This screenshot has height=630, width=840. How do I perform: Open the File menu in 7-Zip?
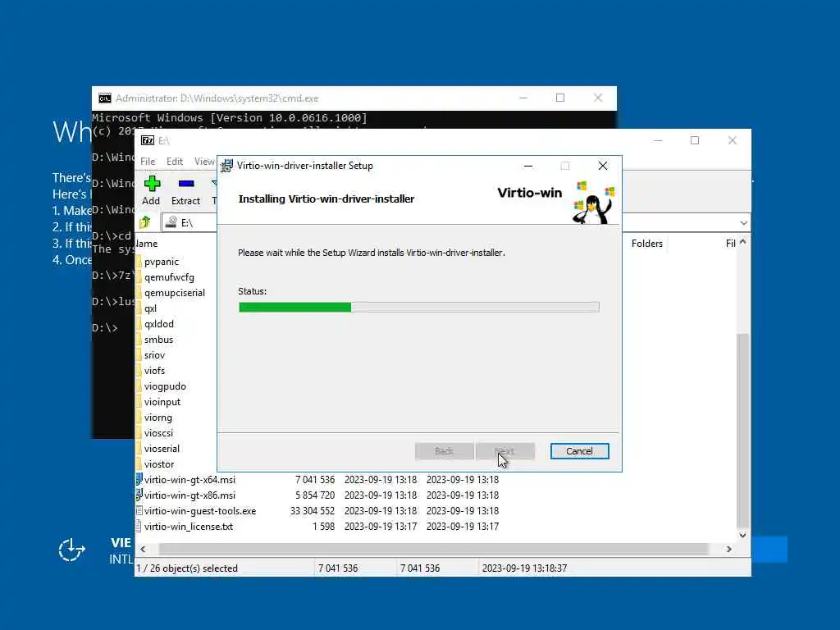point(148,162)
